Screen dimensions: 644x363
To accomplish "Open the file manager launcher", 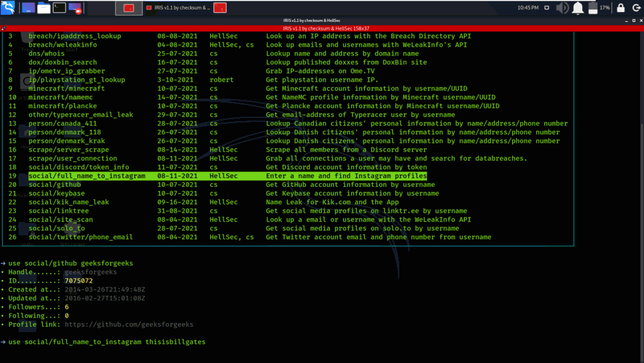I will pos(44,8).
